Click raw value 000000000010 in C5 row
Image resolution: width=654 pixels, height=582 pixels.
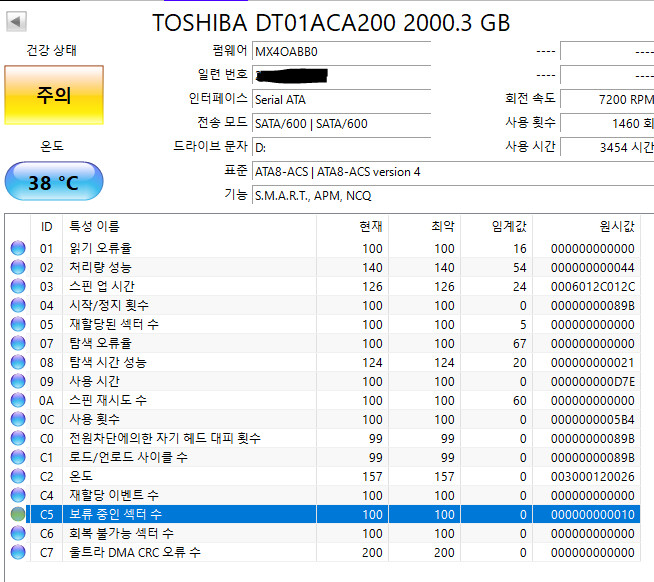[592, 514]
